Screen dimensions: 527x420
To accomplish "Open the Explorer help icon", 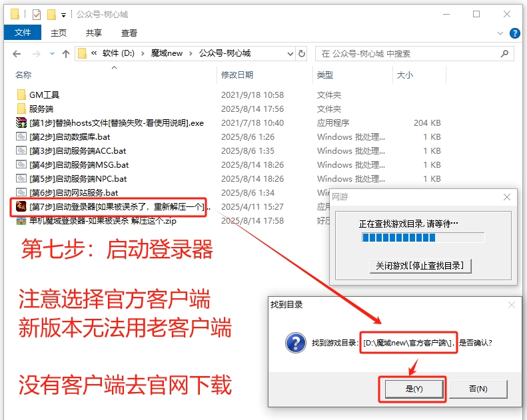I will coord(514,33).
